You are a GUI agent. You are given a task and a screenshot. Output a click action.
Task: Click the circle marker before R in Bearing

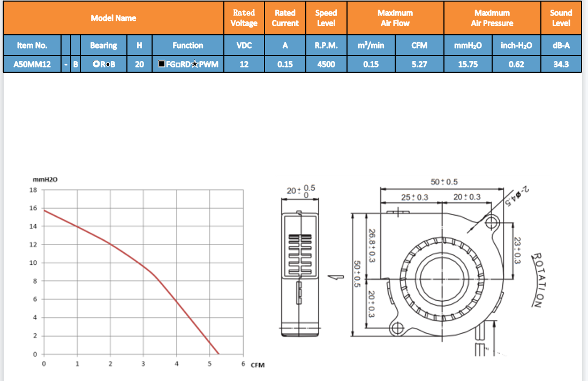pyautogui.click(x=96, y=64)
